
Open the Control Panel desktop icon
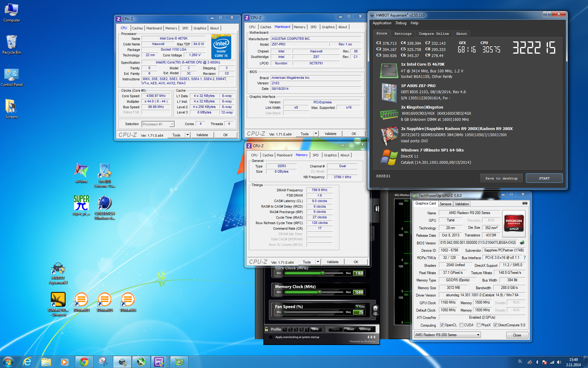12,77
